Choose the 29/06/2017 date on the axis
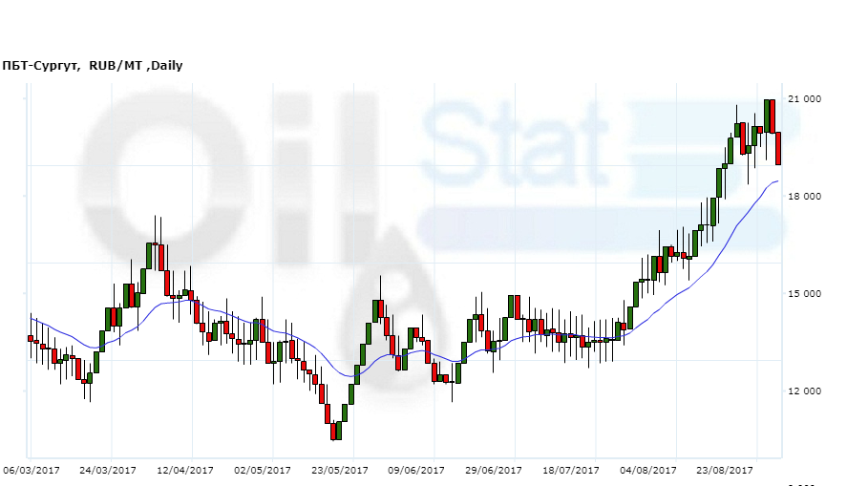868x486 pixels. coord(494,471)
